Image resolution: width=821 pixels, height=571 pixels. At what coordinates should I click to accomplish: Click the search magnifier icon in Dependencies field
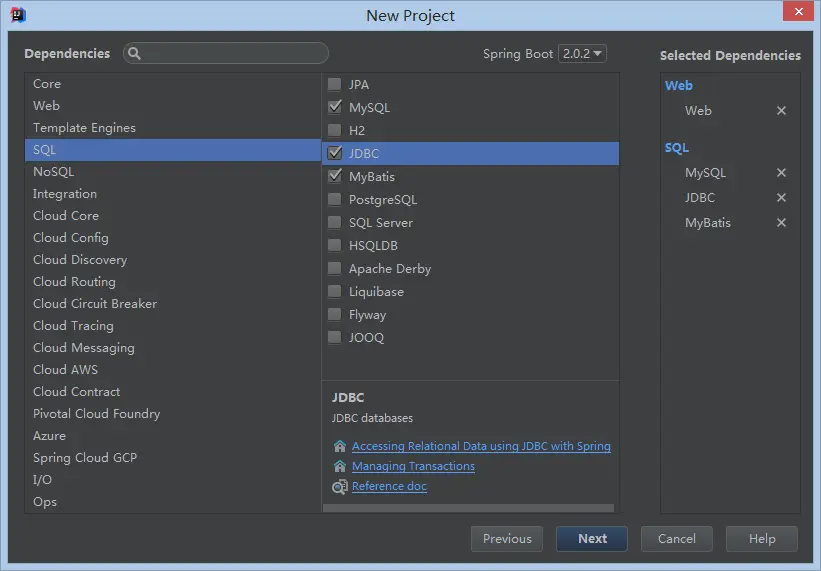pos(134,53)
